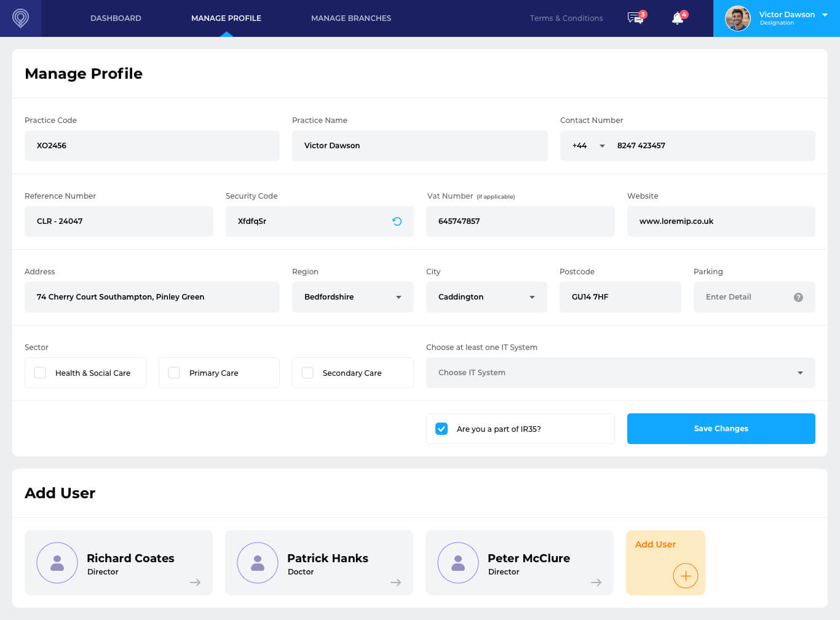Click the Website field www.loremip.co.uk
The height and width of the screenshot is (620, 840).
[721, 221]
